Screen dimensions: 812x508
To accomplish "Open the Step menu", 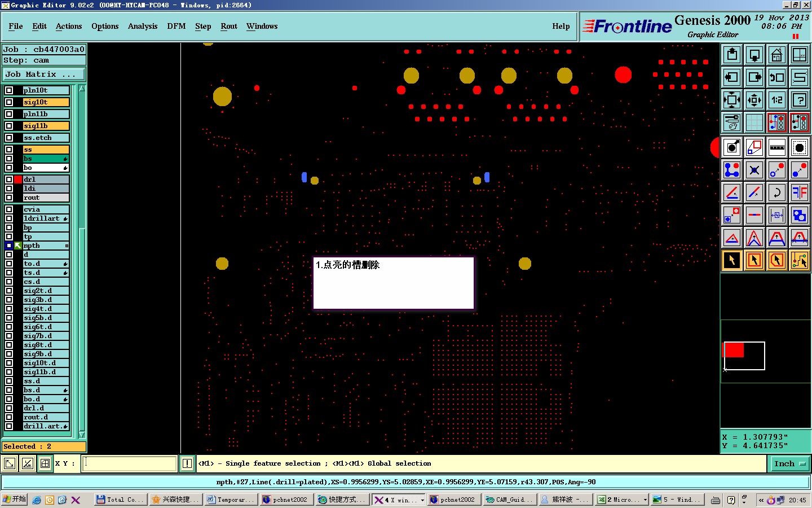I will [203, 27].
